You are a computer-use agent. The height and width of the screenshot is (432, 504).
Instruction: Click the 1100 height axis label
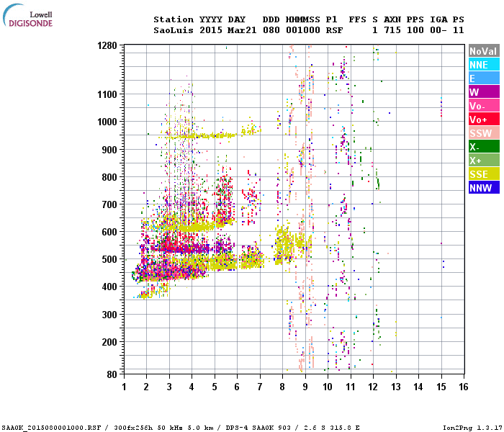107,94
